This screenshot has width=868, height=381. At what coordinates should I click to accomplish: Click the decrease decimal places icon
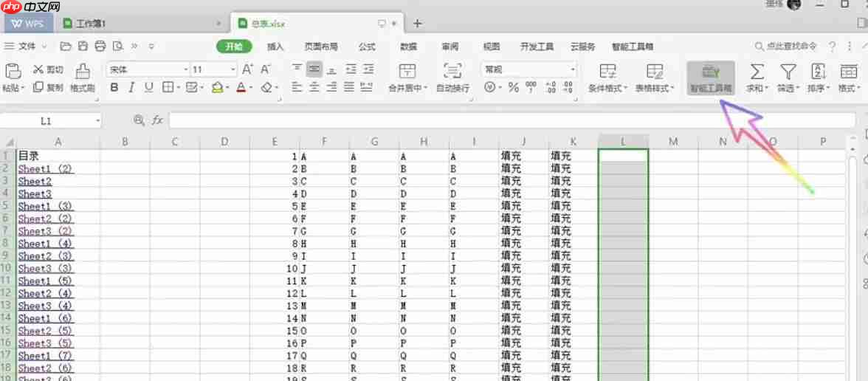[x=568, y=87]
